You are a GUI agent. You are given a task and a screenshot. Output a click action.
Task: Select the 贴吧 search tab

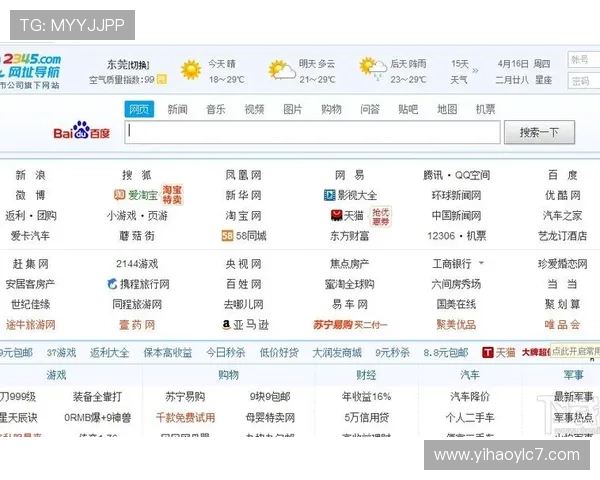pyautogui.click(x=408, y=109)
